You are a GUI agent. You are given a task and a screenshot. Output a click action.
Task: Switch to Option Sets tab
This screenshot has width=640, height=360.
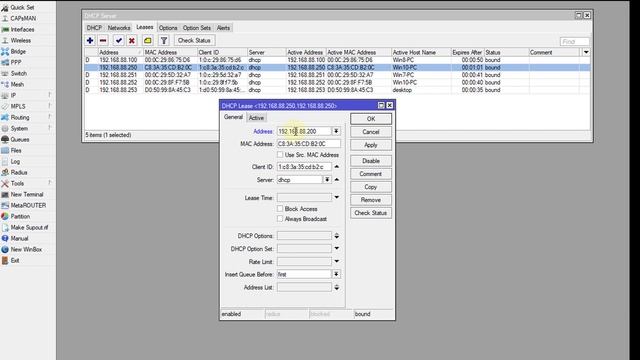(x=196, y=28)
